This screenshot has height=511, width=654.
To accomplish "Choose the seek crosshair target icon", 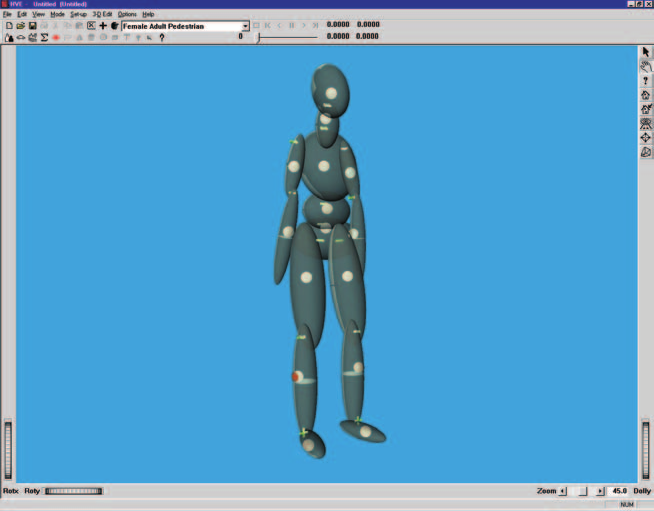I will (646, 137).
